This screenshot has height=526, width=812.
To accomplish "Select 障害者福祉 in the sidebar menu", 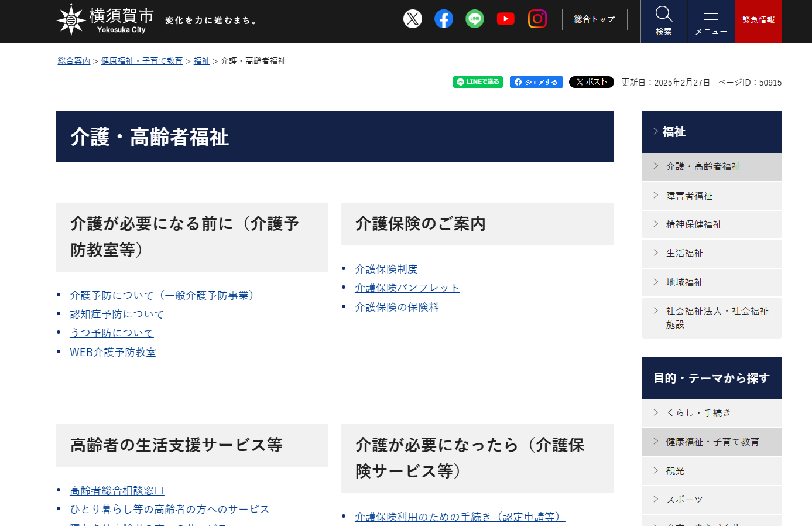I will click(x=689, y=196).
